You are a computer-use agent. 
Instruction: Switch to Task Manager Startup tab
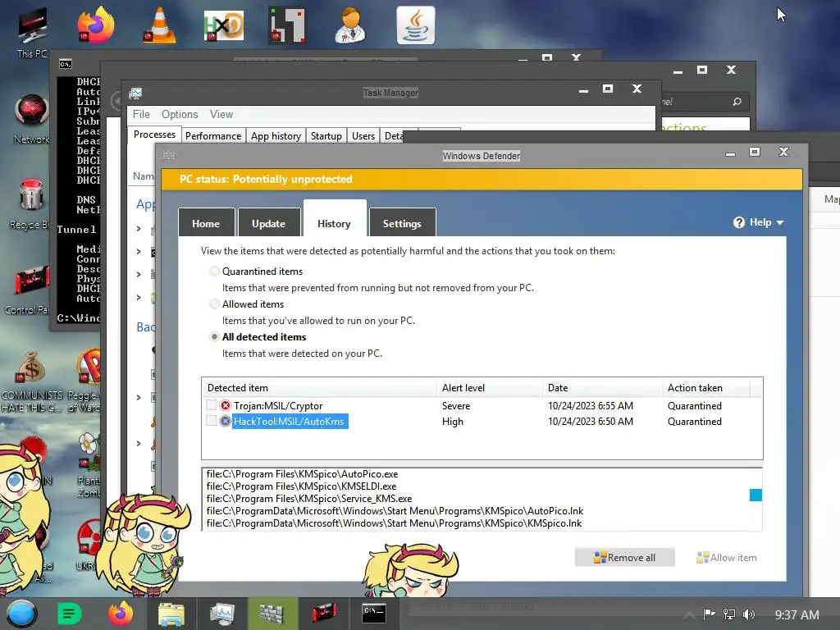[326, 136]
